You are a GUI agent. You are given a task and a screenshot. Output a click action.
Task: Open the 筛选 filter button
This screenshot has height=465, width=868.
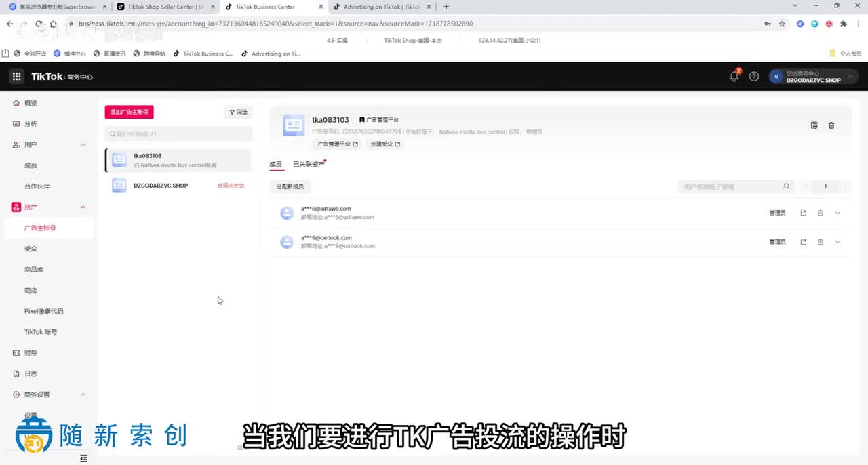[x=238, y=112]
